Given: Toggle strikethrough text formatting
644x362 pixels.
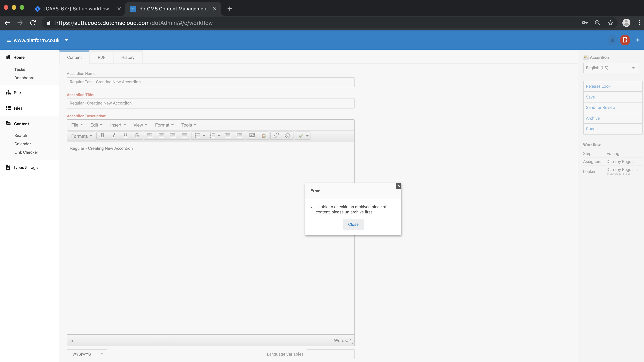Looking at the screenshot, I should click(x=137, y=135).
